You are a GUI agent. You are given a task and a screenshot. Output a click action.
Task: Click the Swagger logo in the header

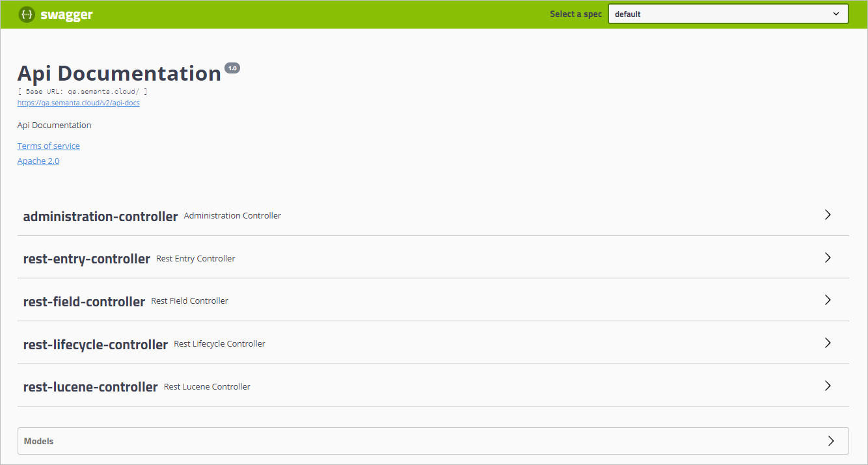pos(55,14)
